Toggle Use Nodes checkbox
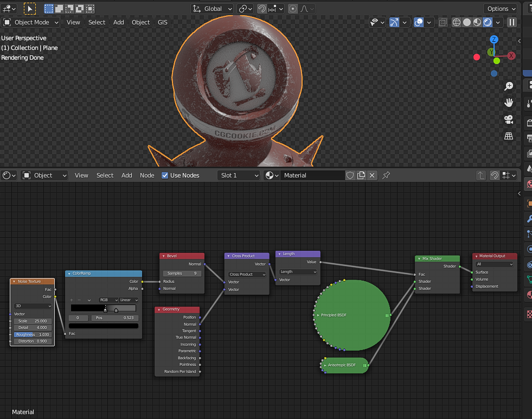The width and height of the screenshot is (532, 419). coord(165,175)
